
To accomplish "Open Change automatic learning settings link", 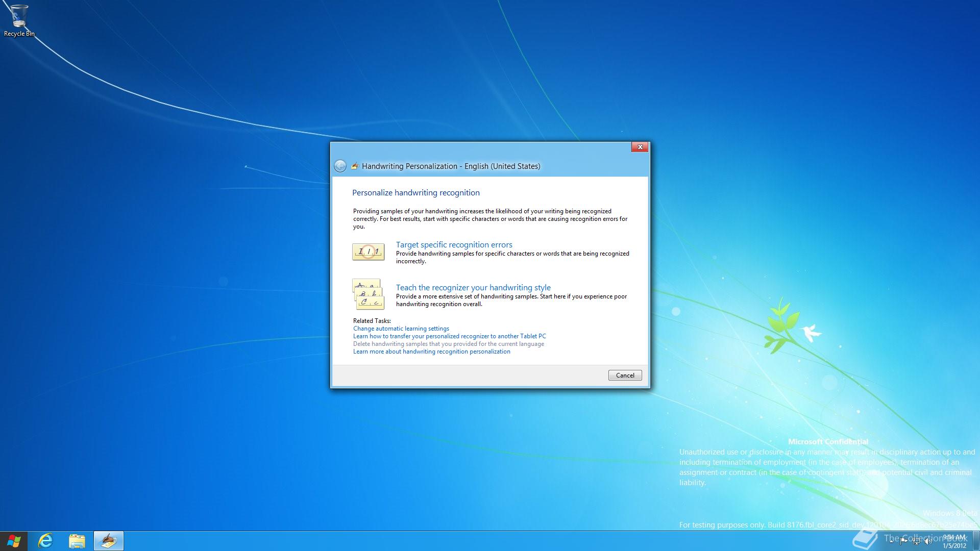I will (x=401, y=329).
